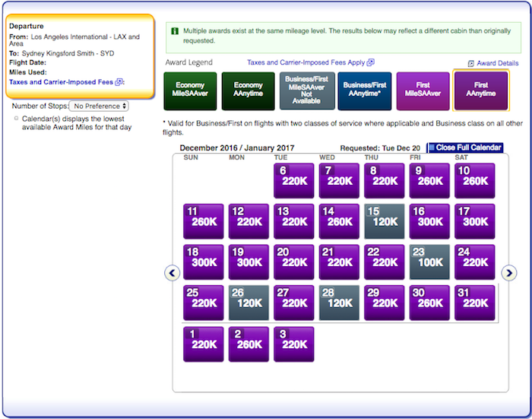This screenshot has height=419, width=532.
Task: Select Economy MileSAAver award type
Action: (190, 91)
